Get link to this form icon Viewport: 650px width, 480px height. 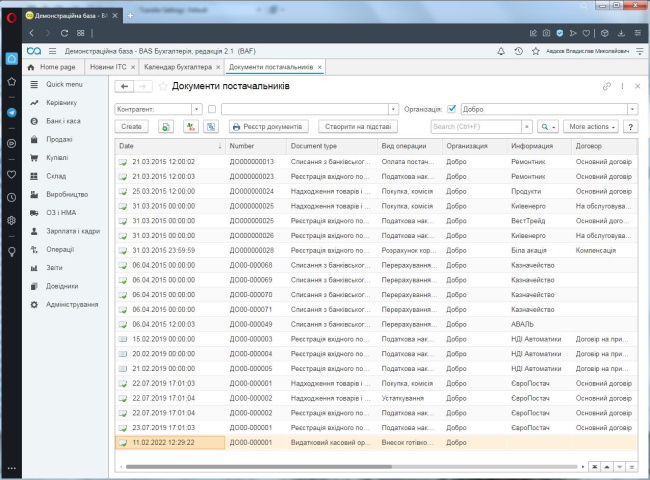(x=607, y=86)
